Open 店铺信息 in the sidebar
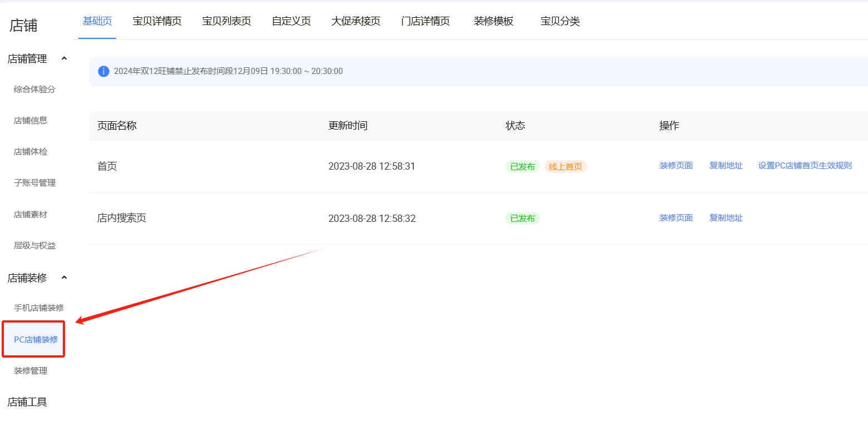This screenshot has height=426, width=868. tap(31, 120)
